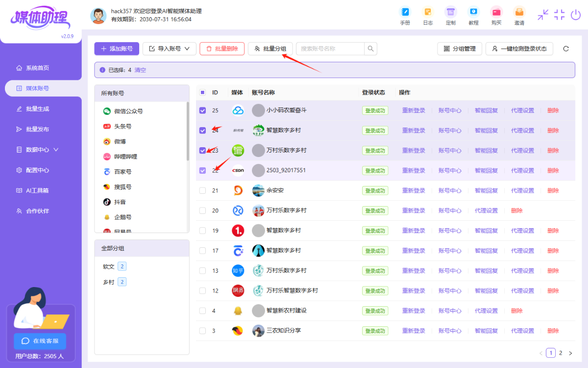588x368 pixels.
Task: Uncheck the checkbox for ID 22
Action: point(202,170)
